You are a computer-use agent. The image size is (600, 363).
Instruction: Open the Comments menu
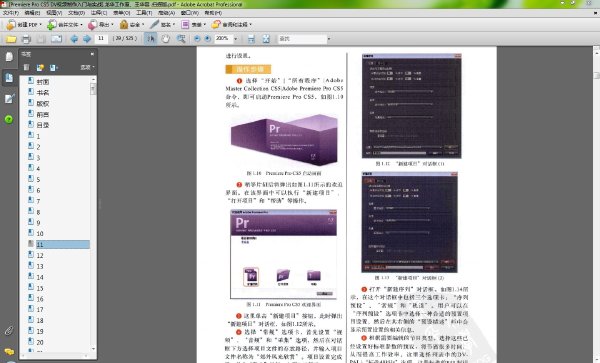[99, 13]
